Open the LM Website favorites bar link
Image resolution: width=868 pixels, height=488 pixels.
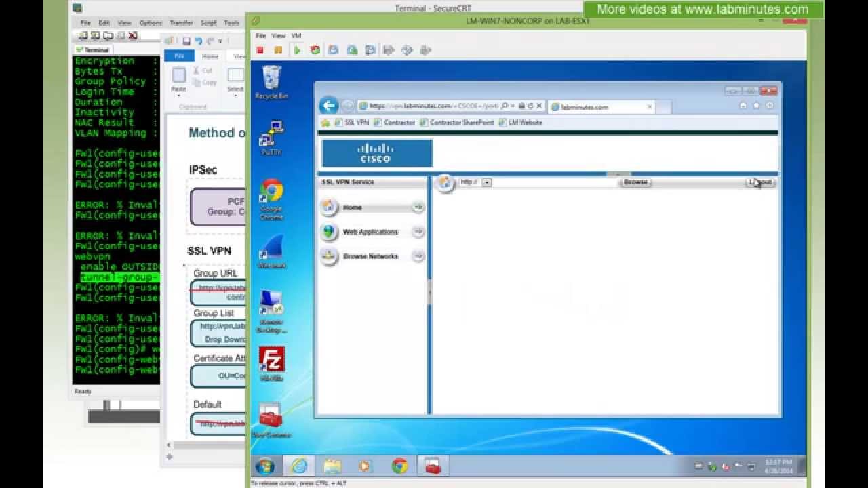click(521, 123)
